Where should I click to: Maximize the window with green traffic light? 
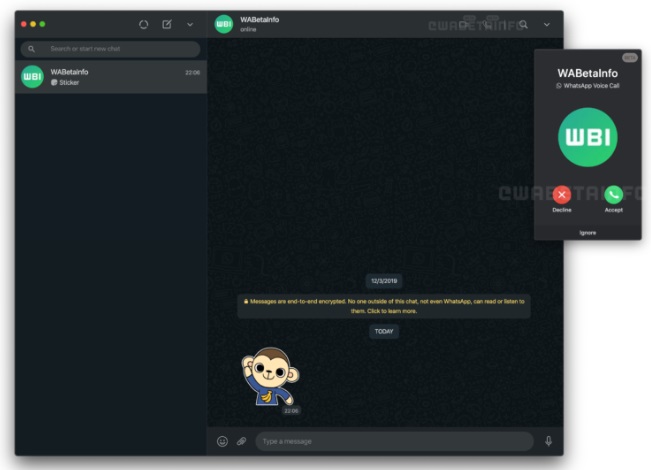click(x=42, y=24)
